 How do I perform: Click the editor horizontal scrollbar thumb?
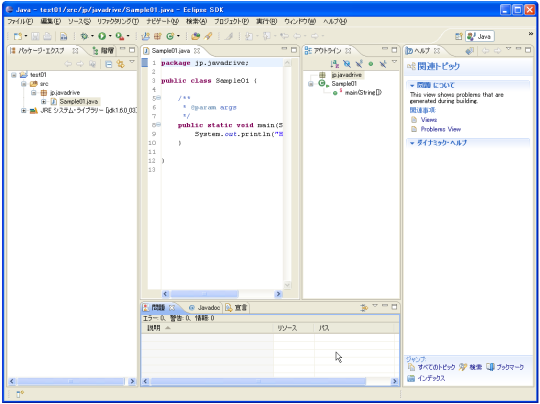[x=205, y=294]
